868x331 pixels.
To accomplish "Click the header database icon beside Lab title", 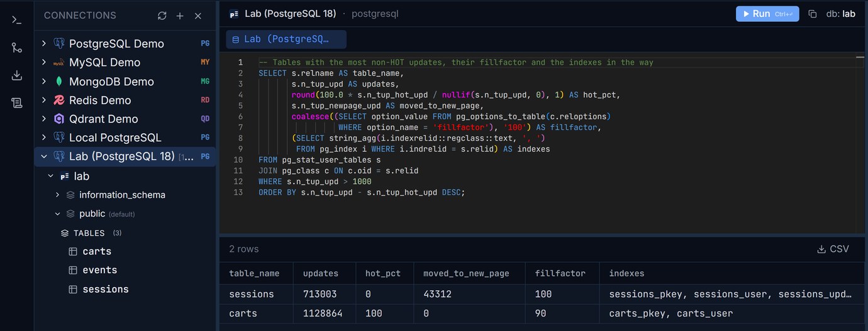I will click(x=234, y=14).
